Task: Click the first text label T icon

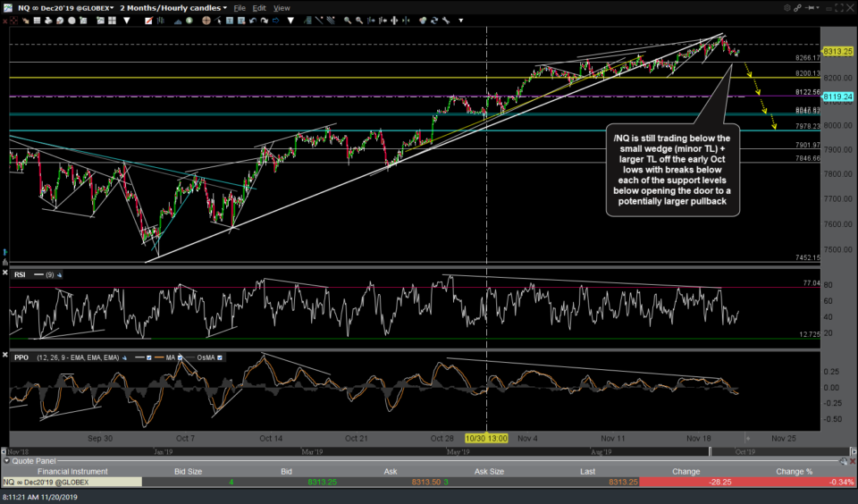Action: tap(230, 21)
